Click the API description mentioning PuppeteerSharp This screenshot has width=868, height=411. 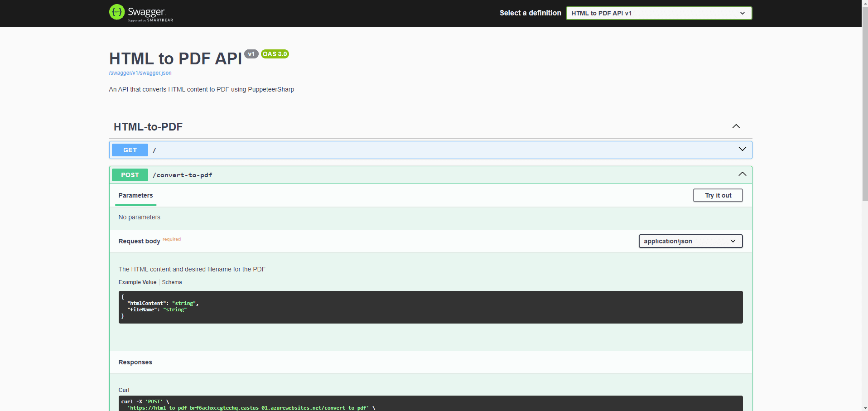(201, 89)
